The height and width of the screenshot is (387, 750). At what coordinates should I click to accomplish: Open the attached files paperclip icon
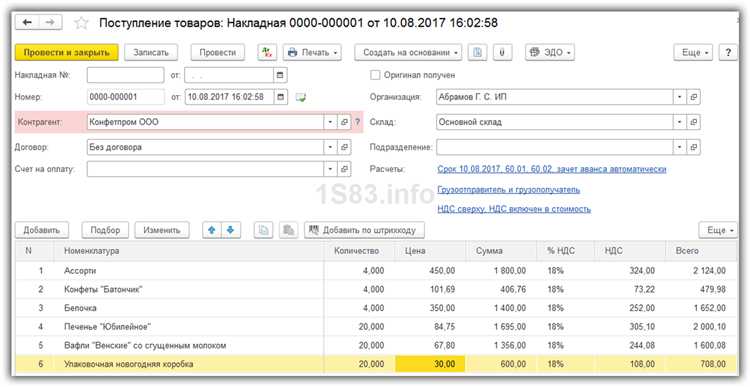coord(502,53)
